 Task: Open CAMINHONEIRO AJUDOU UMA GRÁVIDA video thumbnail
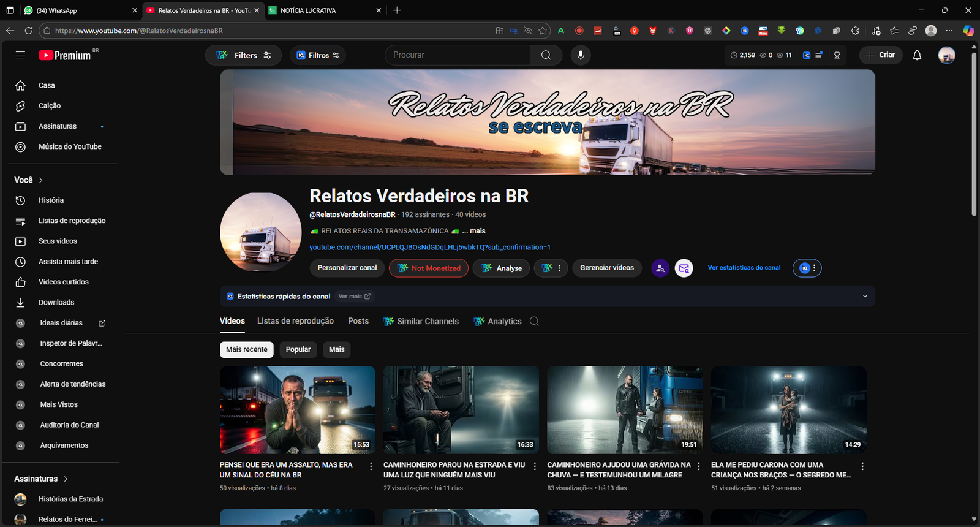[x=625, y=410]
